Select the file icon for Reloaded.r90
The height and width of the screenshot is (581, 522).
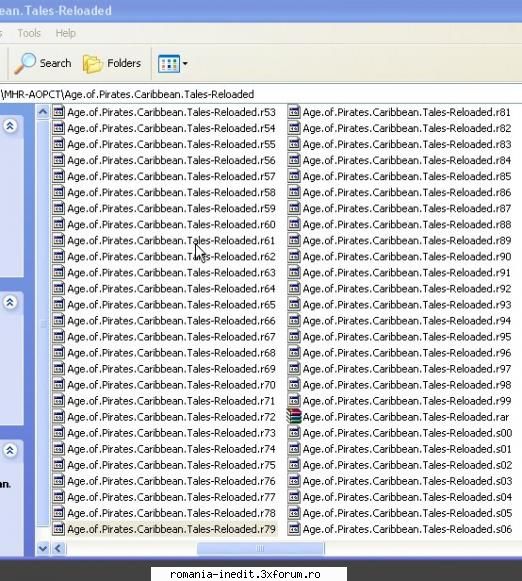294,256
